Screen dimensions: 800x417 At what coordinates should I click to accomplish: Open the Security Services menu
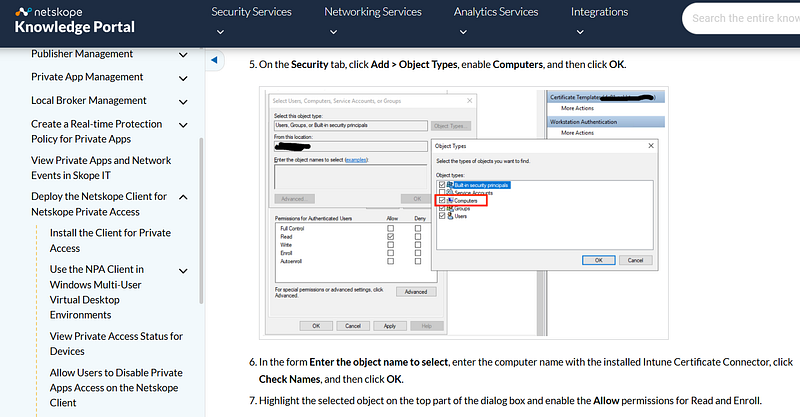pos(251,12)
